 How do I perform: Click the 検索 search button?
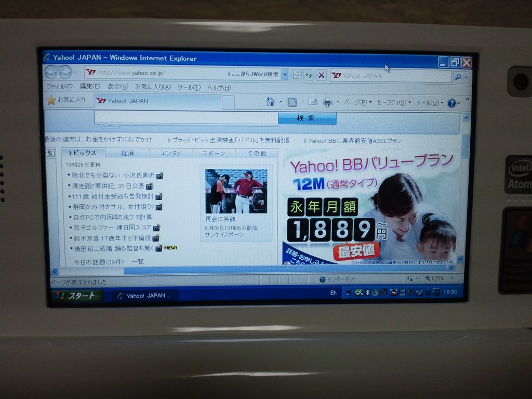tap(307, 118)
